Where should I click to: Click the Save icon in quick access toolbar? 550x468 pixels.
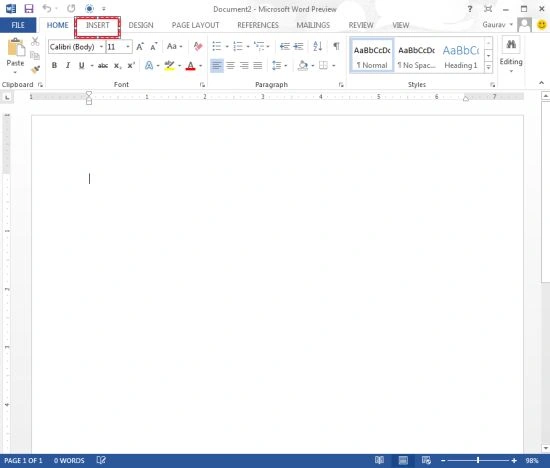(29, 8)
